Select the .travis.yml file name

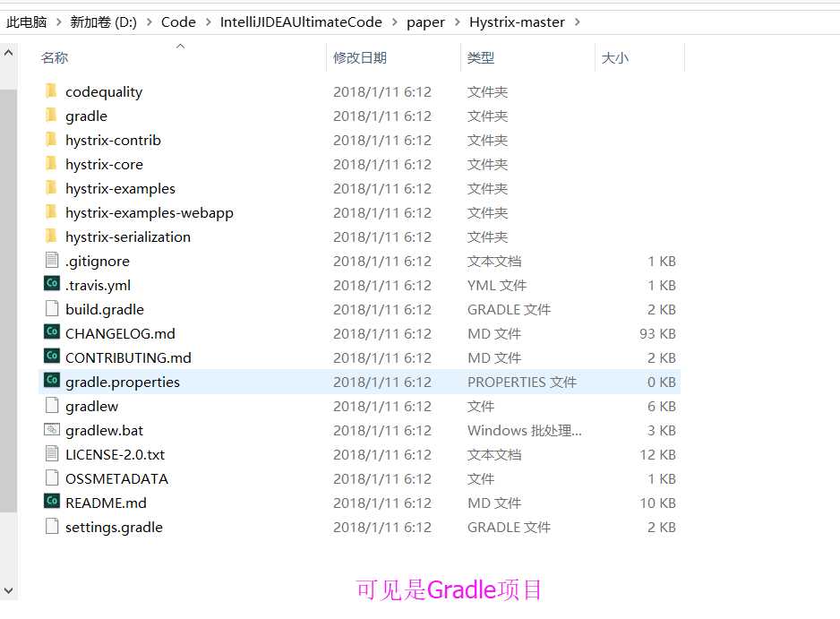click(x=98, y=285)
